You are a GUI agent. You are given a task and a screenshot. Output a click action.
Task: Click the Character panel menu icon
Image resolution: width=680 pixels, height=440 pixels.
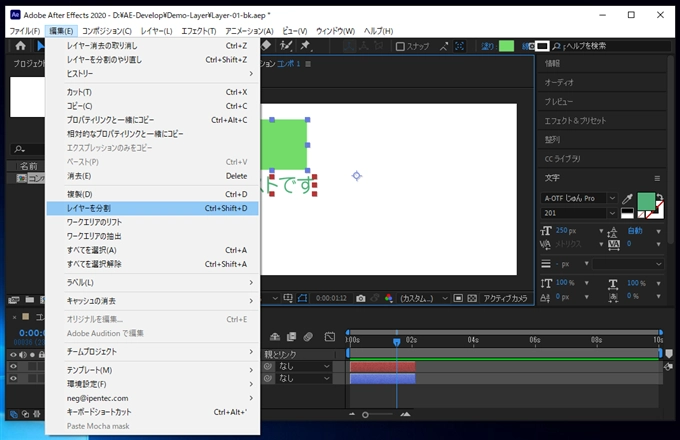click(657, 178)
